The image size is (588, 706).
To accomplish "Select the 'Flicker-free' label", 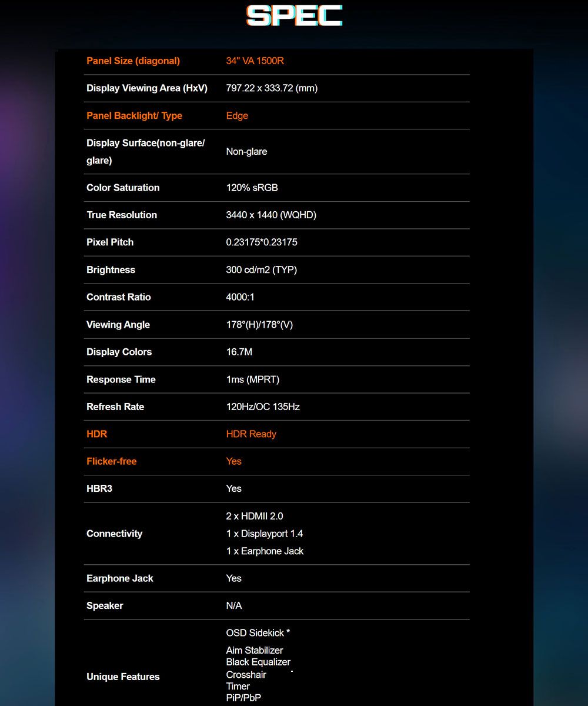I will pyautogui.click(x=111, y=462).
